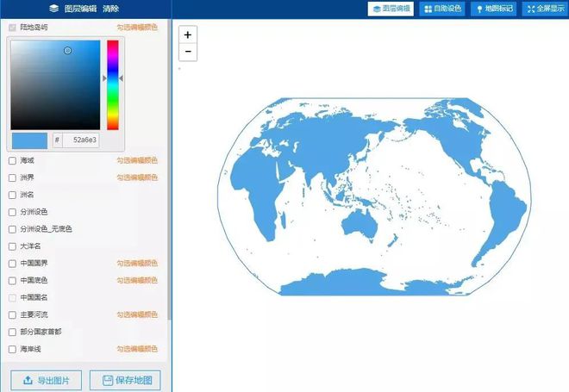Click the 图层编辑 title text in panel header

pos(80,9)
